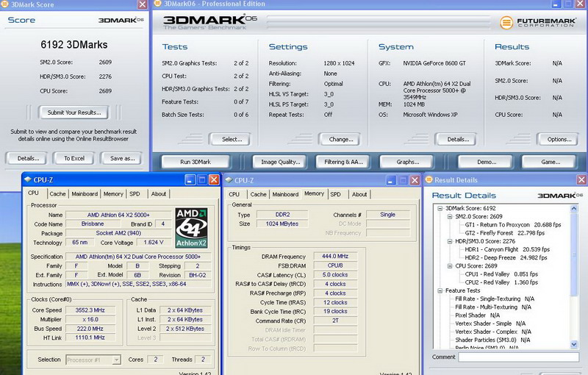Click the Core Speed 3552.3 MHz value

coord(90,310)
